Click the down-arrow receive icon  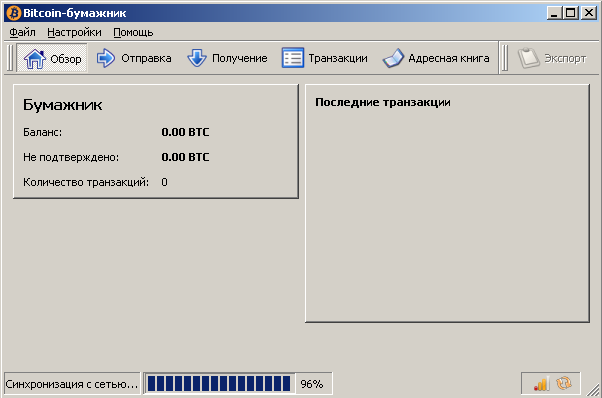pyautogui.click(x=197, y=58)
